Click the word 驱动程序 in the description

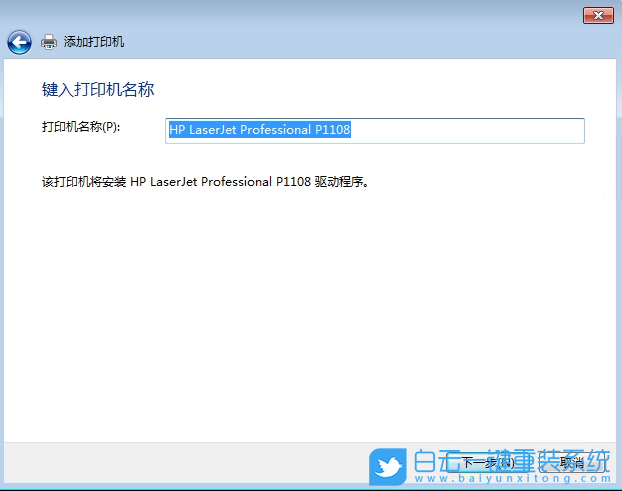[x=339, y=183]
